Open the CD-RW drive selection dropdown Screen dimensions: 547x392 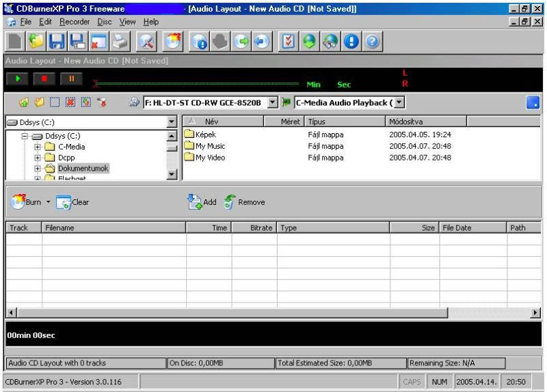tap(272, 103)
